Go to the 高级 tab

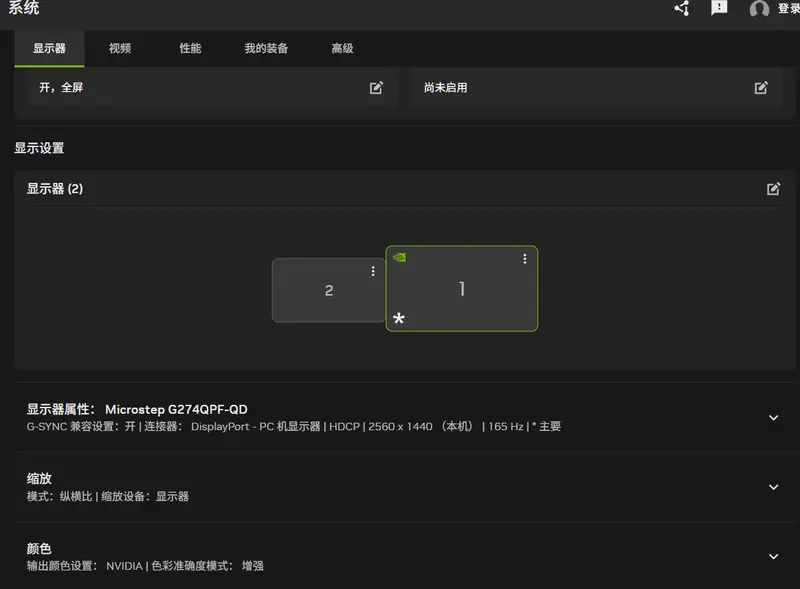pyautogui.click(x=342, y=48)
